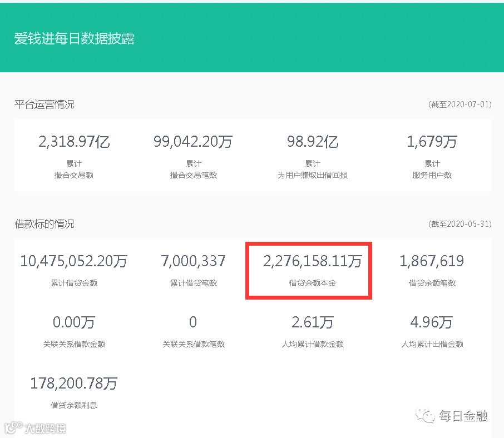
Task: Click the 178,200.78万 value
Action: (x=74, y=384)
